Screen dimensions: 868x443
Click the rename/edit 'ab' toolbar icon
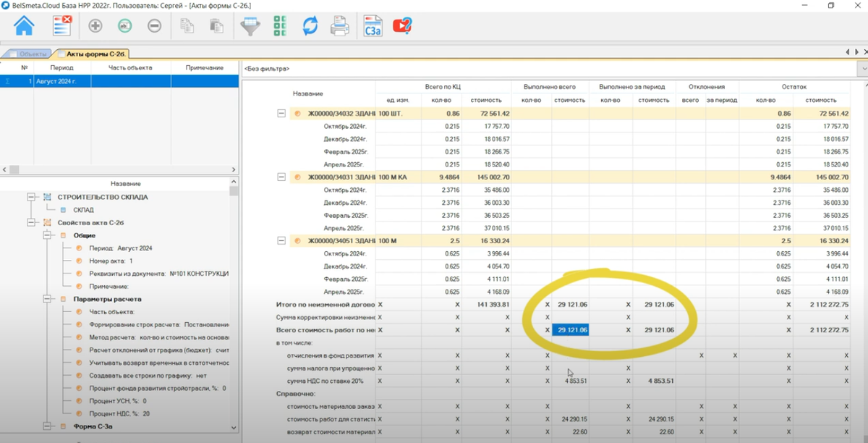tap(124, 26)
